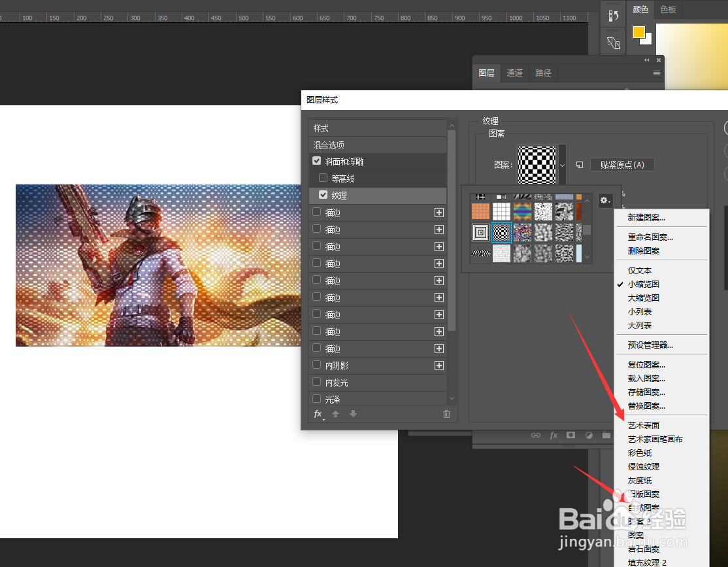728x567 pixels.
Task: Select the multicolor confetti pattern thumbnail
Action: click(x=522, y=232)
